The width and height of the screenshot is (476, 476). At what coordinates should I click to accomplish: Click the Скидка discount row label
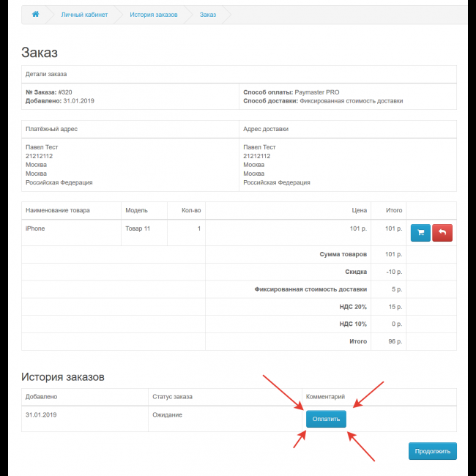pyautogui.click(x=356, y=271)
